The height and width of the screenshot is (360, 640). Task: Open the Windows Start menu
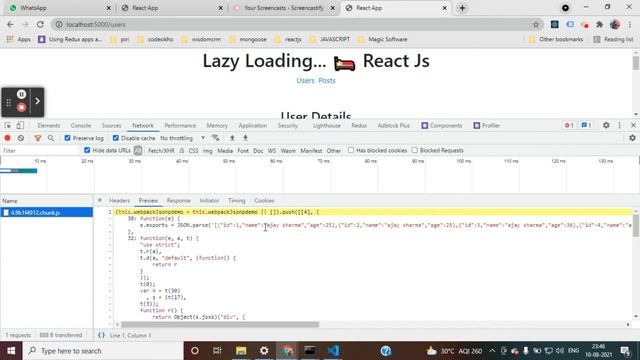tap(11, 351)
